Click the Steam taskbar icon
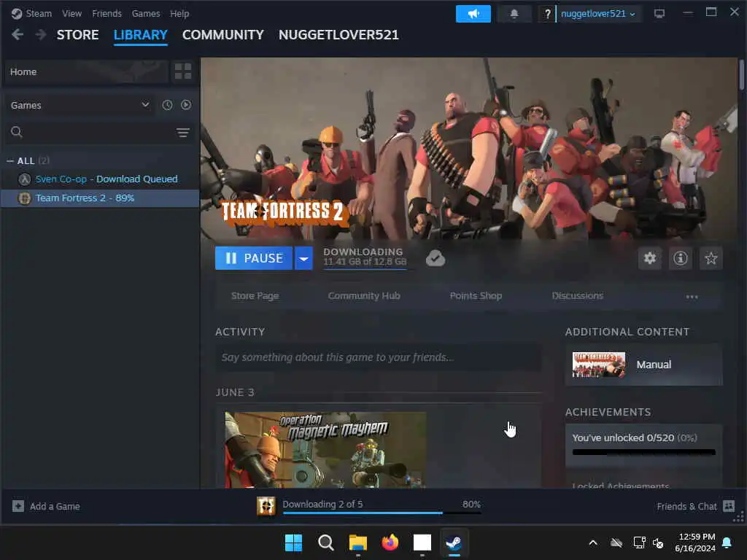Screen dimensions: 747x560 point(454,542)
